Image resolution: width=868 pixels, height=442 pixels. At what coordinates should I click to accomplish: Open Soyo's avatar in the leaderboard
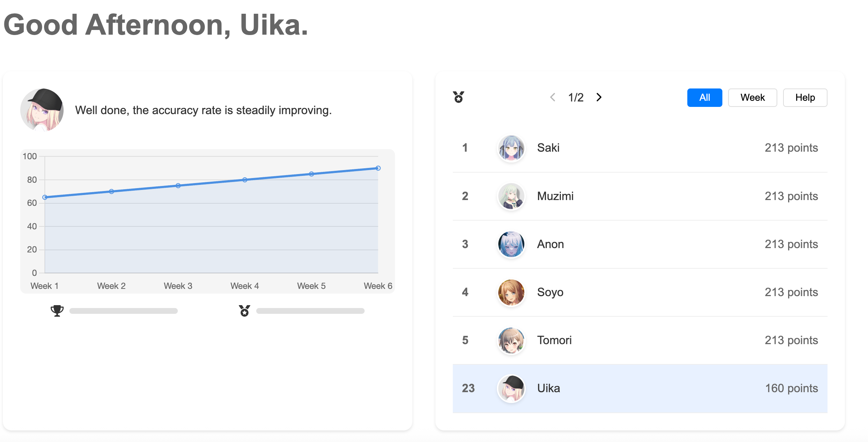(x=511, y=292)
